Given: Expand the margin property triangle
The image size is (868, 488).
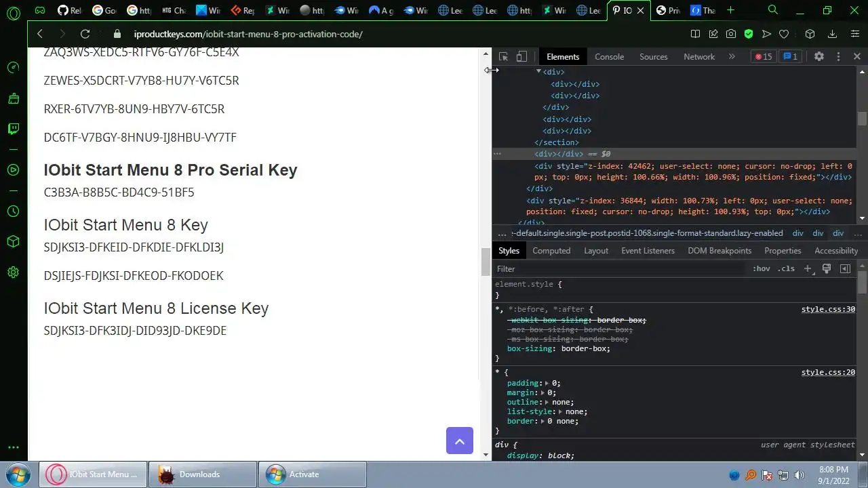Looking at the screenshot, I should 542,392.
